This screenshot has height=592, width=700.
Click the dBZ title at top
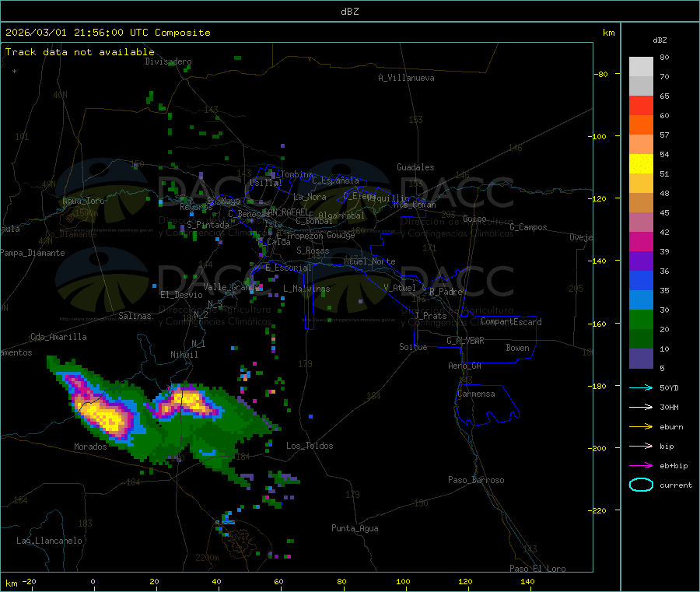tap(349, 12)
